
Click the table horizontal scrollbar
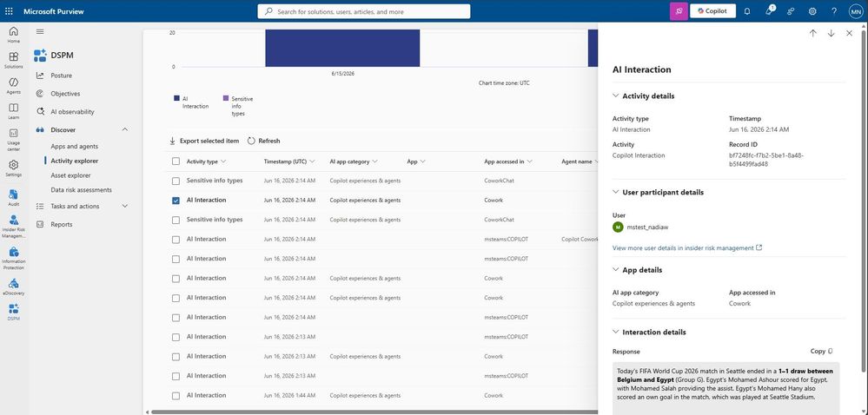pyautogui.click(x=374, y=412)
